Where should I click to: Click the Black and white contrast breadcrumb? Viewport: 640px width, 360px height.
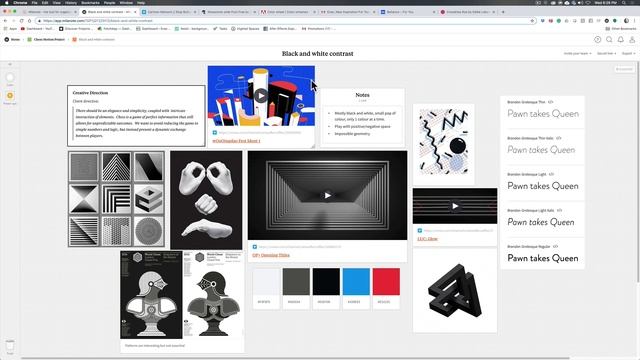point(93,40)
